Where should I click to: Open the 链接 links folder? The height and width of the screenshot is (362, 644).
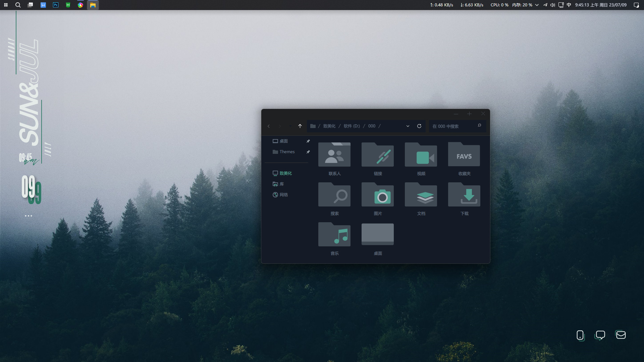pyautogui.click(x=377, y=155)
